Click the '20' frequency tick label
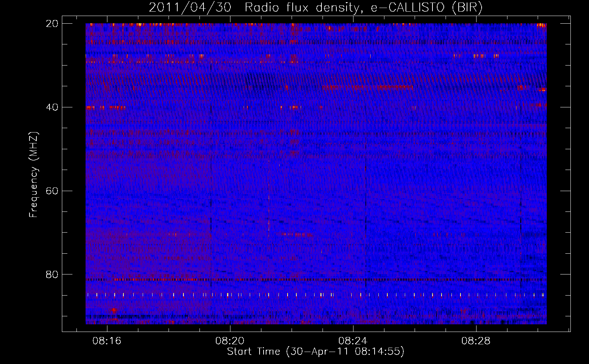 [x=52, y=24]
